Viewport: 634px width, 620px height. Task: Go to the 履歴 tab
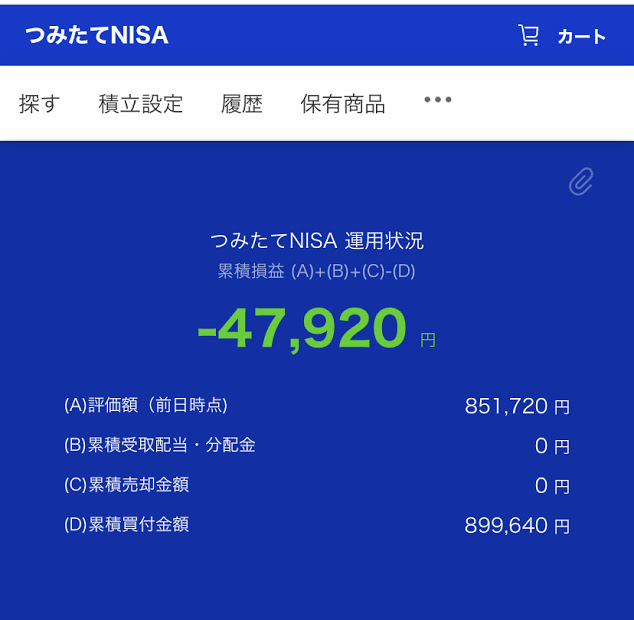(241, 104)
